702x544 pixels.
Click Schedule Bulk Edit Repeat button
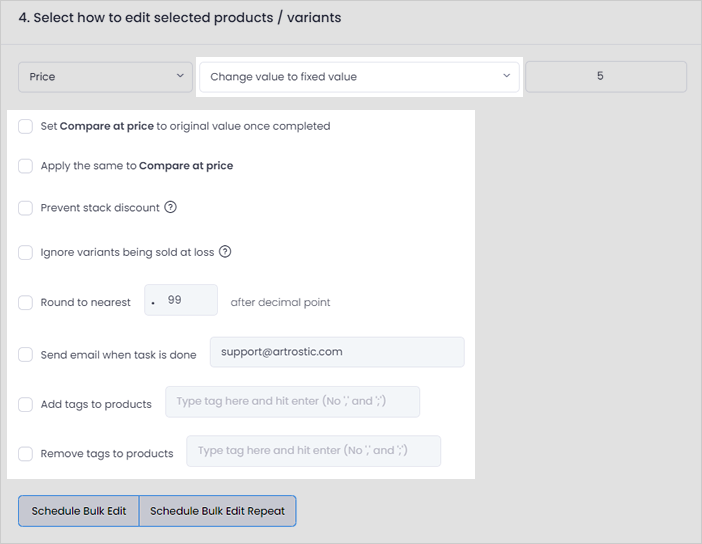click(x=218, y=511)
